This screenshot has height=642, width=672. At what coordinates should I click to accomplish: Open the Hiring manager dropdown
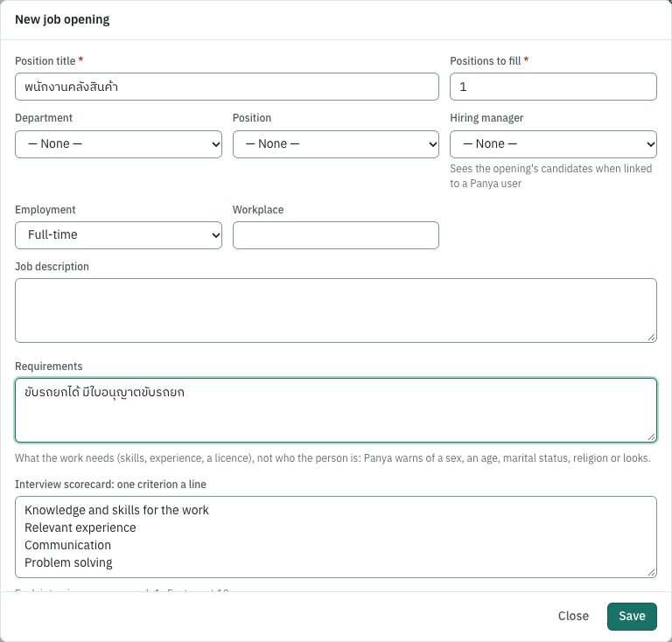click(553, 144)
